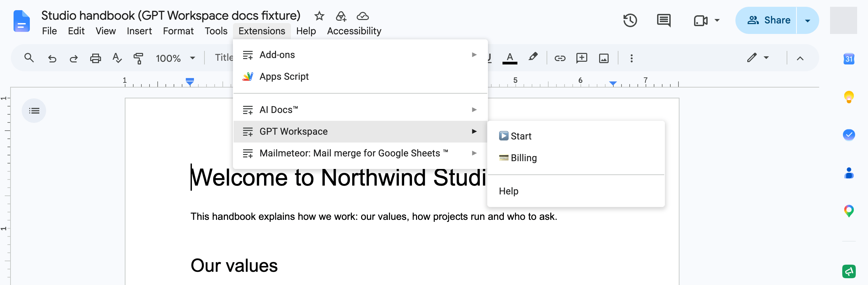868x285 pixels.
Task: Click the document title field
Action: click(x=171, y=16)
